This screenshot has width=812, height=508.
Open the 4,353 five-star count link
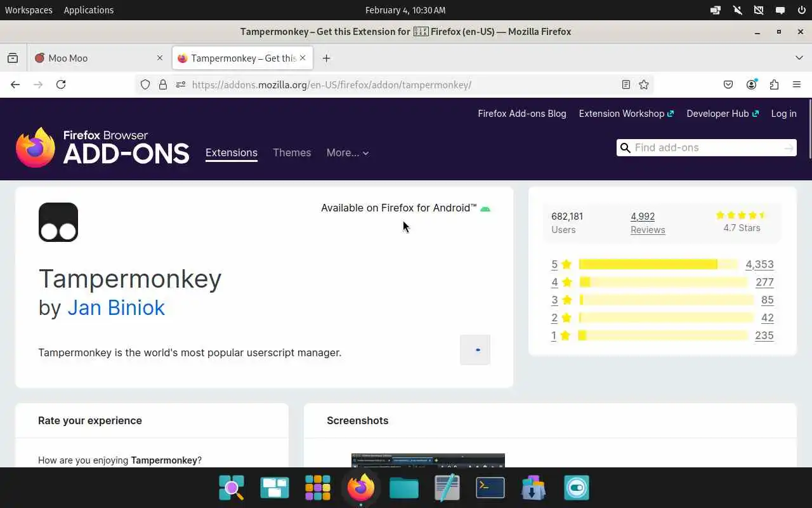760,264
